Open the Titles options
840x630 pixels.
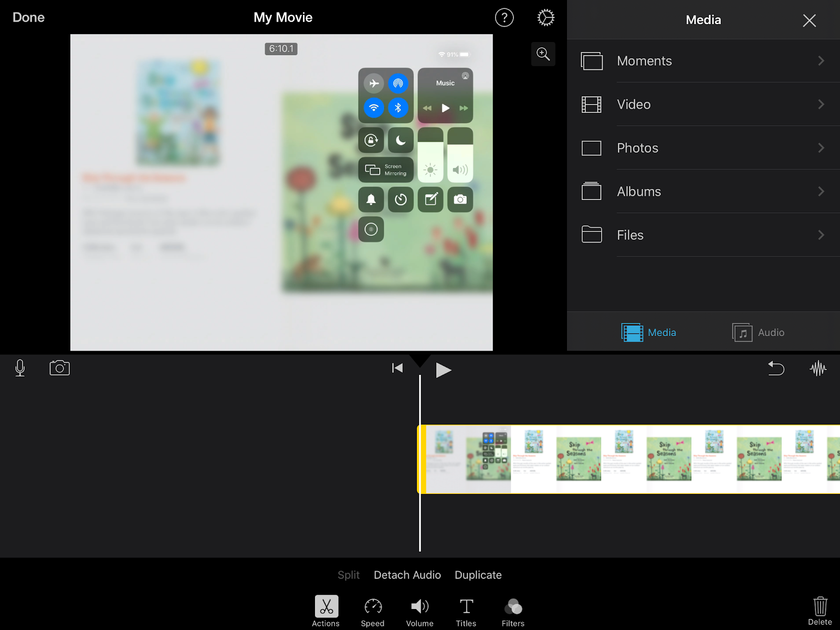(x=466, y=612)
